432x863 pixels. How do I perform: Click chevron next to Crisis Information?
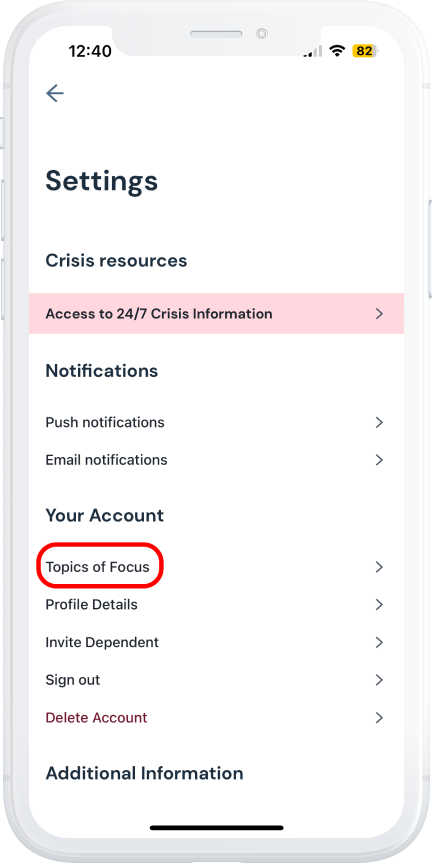(379, 314)
